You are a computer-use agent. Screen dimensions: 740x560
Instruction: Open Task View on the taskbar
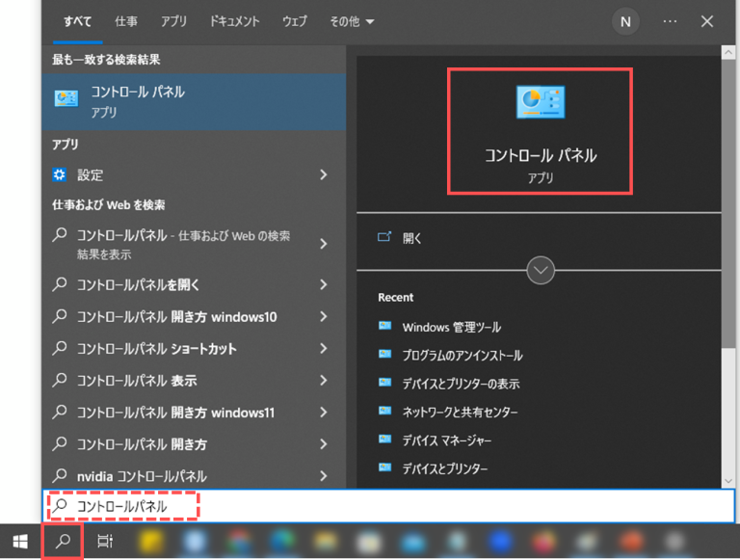pyautogui.click(x=105, y=541)
